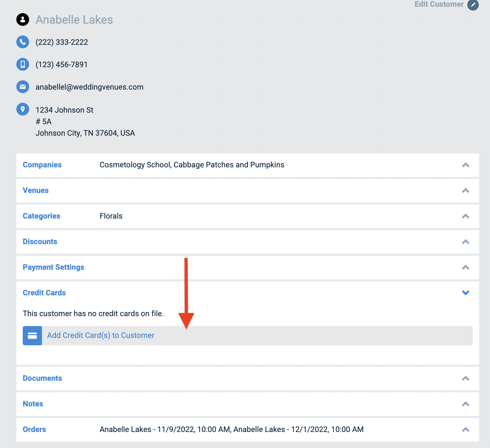Viewport: 490px width, 448px height.
Task: Click the email address anabellel@weddingvenues.com
Action: [89, 87]
